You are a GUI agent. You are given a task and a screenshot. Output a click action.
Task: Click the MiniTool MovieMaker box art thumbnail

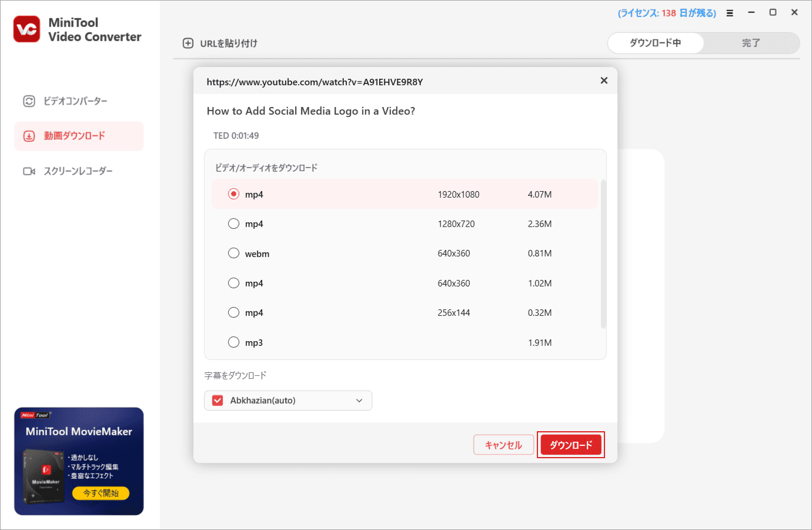point(45,476)
